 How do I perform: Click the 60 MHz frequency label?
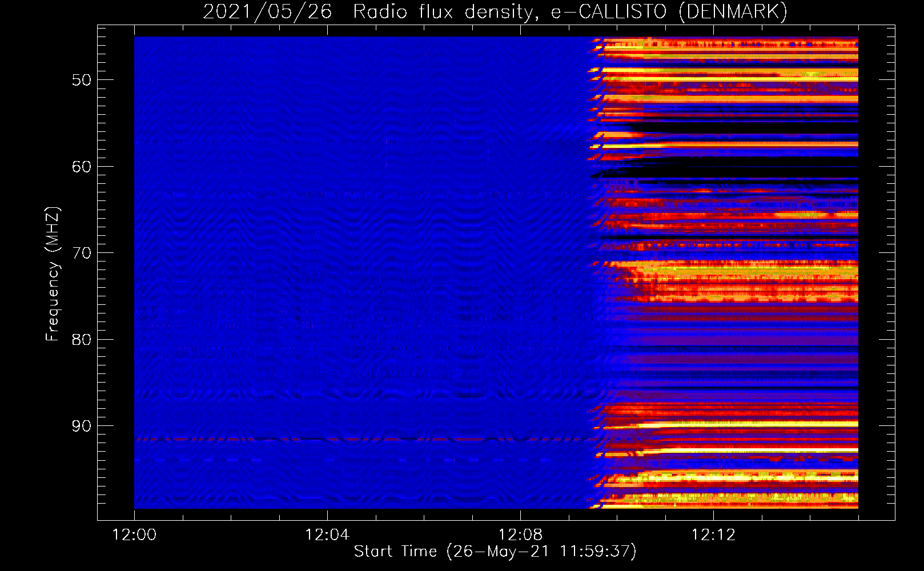tap(82, 167)
